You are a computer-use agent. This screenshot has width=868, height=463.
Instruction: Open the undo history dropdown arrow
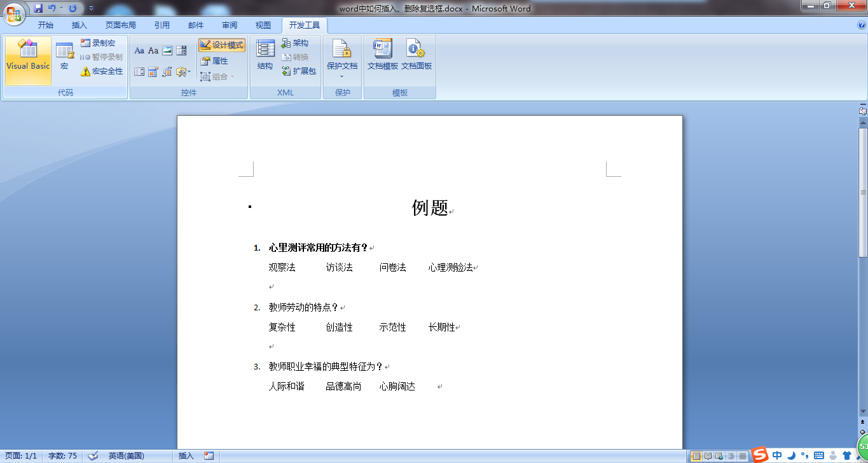click(x=61, y=8)
